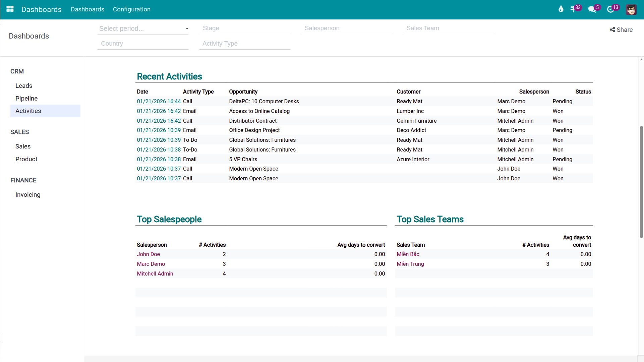Screen dimensions: 644x362
Task: Click the droplet debug icon
Action: [x=561, y=9]
